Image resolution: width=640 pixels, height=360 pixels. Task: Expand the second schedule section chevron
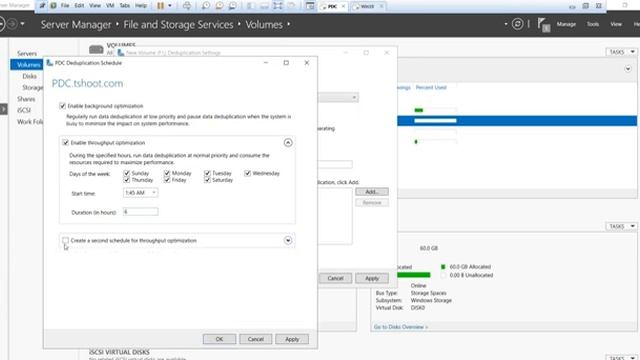click(x=288, y=240)
